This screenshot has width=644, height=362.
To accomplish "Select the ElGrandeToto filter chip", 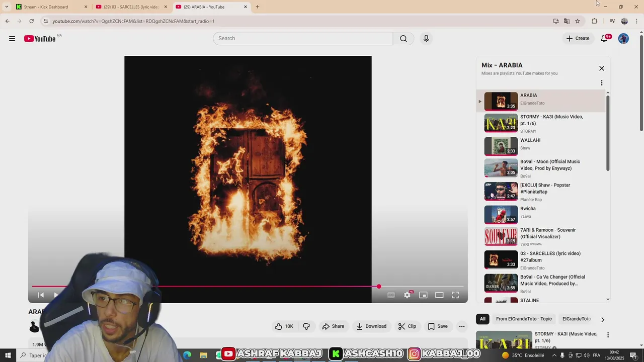I will point(577,319).
